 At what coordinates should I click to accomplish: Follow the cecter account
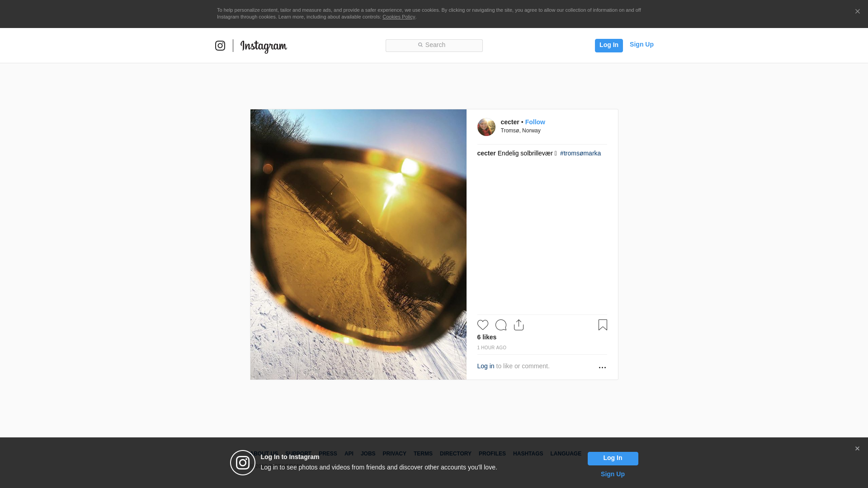coord(535,122)
